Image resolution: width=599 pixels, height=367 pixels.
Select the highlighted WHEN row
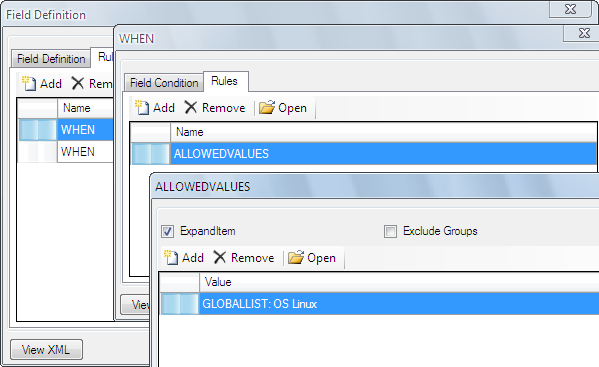[66, 130]
